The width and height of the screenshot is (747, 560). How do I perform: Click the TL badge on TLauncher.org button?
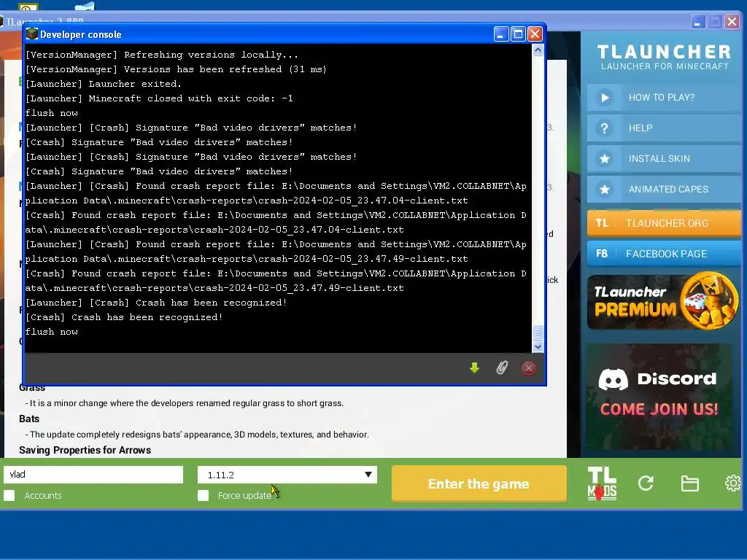[602, 223]
